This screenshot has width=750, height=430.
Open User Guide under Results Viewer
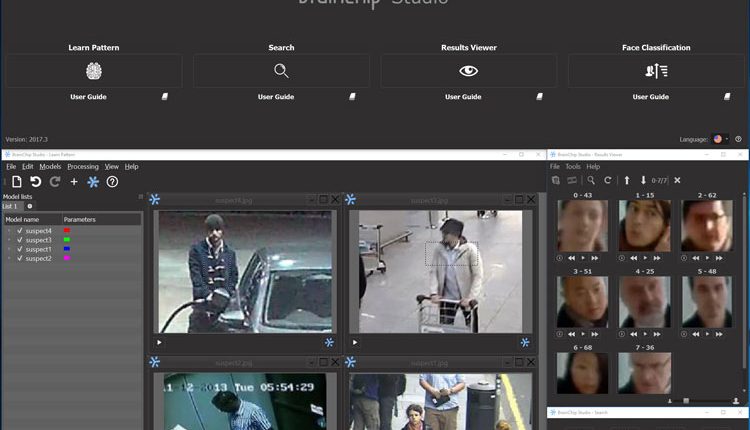(463, 97)
